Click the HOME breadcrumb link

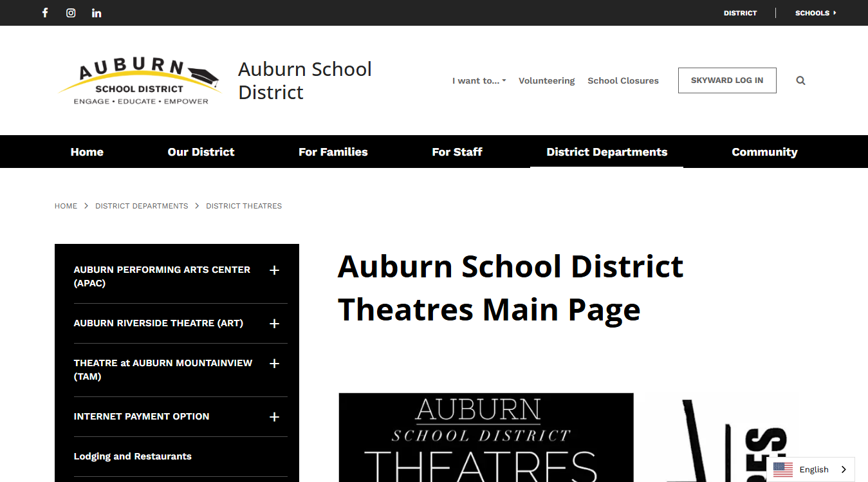(66, 206)
